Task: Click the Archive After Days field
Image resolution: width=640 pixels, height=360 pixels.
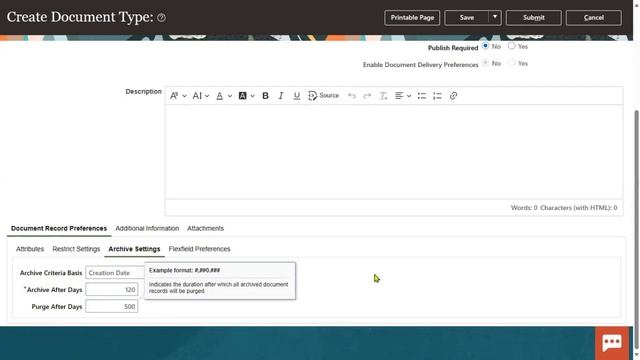Action: point(111,289)
